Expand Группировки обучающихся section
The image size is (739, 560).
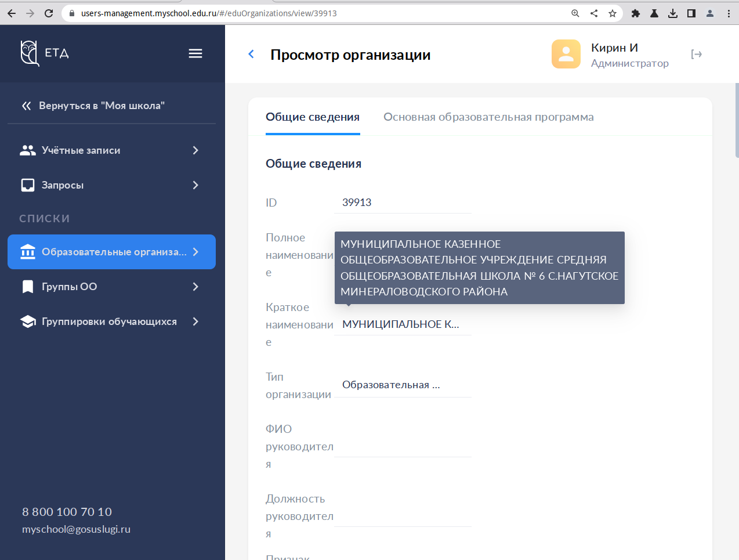[x=195, y=321]
